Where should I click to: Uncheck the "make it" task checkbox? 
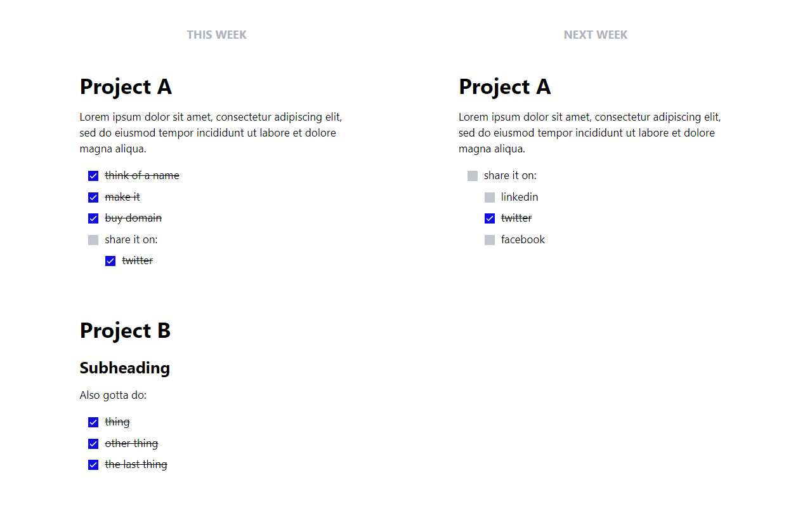93,197
